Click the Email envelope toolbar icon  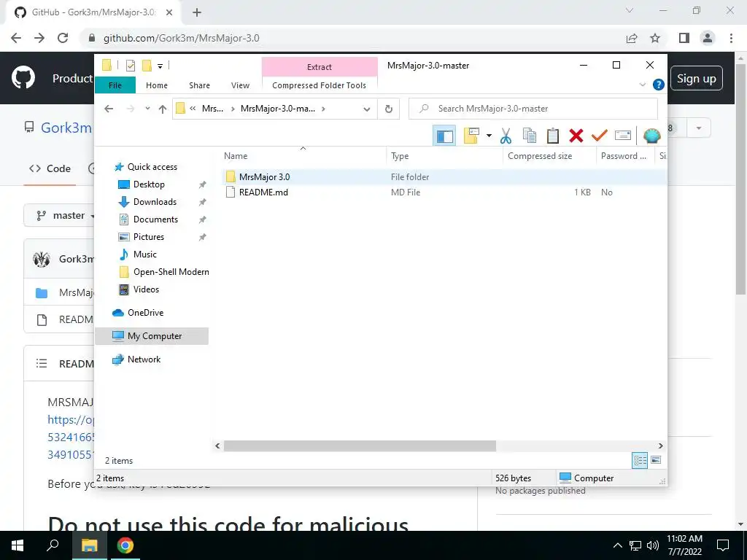coord(623,136)
